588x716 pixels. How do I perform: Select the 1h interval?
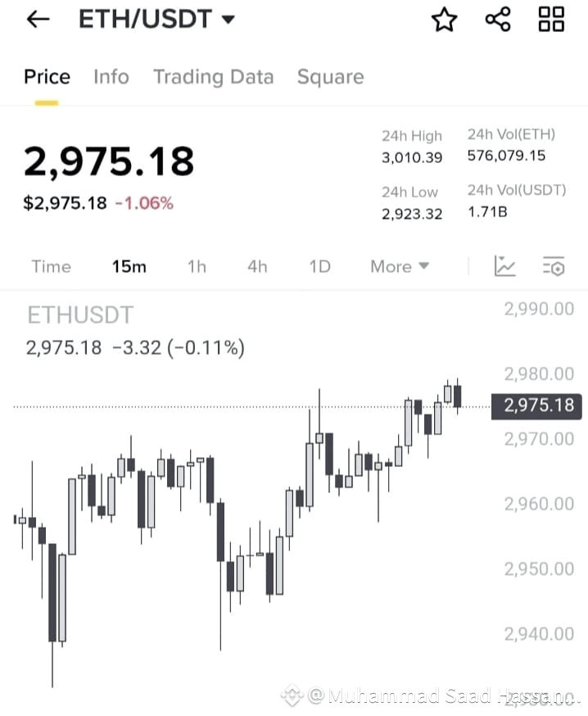pyautogui.click(x=197, y=266)
